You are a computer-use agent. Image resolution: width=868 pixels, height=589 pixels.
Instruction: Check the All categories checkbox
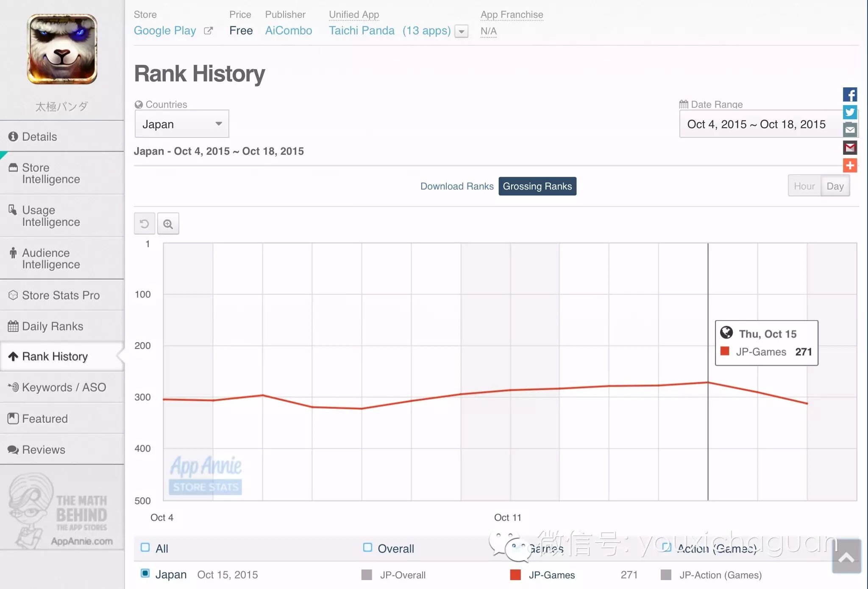coord(145,547)
